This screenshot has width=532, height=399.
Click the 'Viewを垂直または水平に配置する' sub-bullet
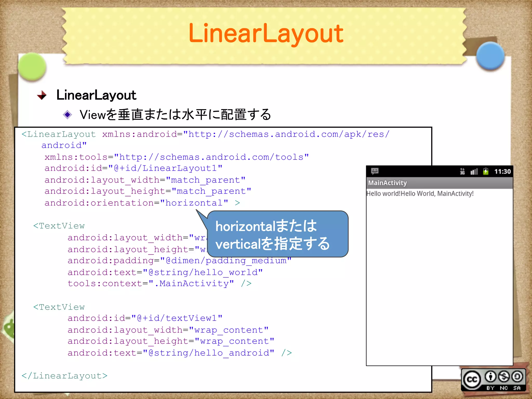[x=175, y=115]
